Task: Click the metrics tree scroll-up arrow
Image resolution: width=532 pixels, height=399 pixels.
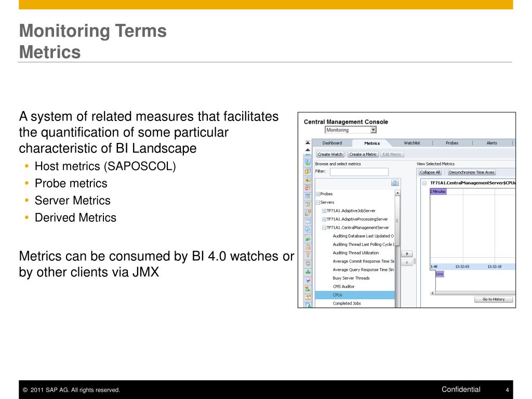Action: pos(397,193)
